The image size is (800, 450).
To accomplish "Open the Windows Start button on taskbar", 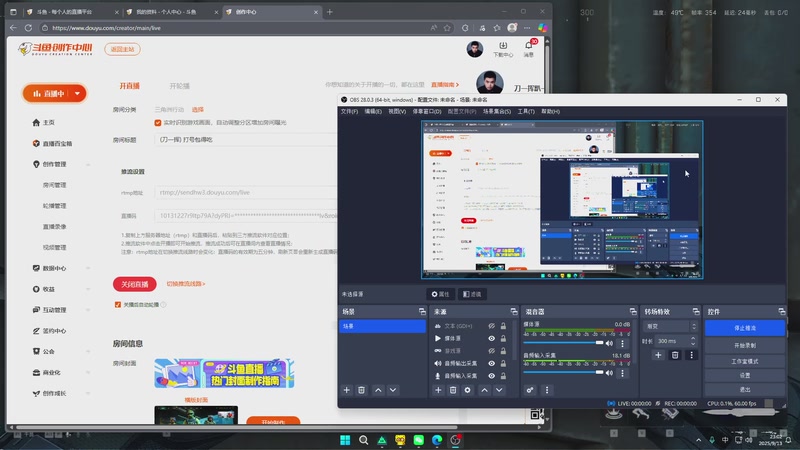I will pos(345,440).
